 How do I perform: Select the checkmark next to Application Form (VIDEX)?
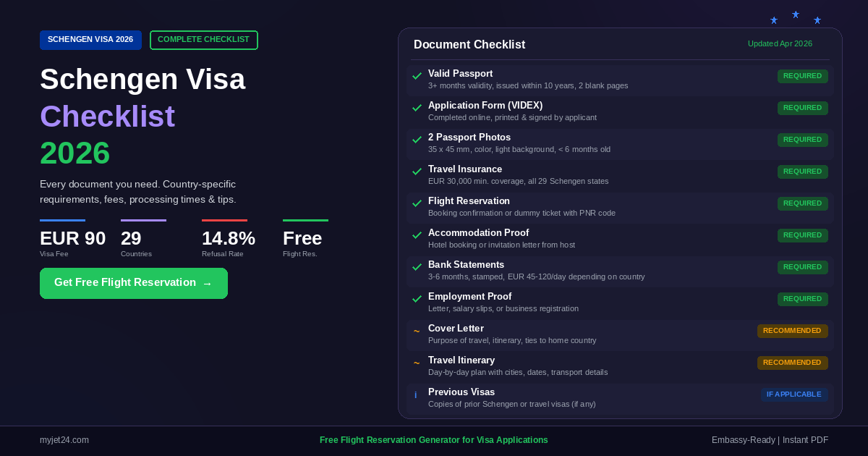417,108
